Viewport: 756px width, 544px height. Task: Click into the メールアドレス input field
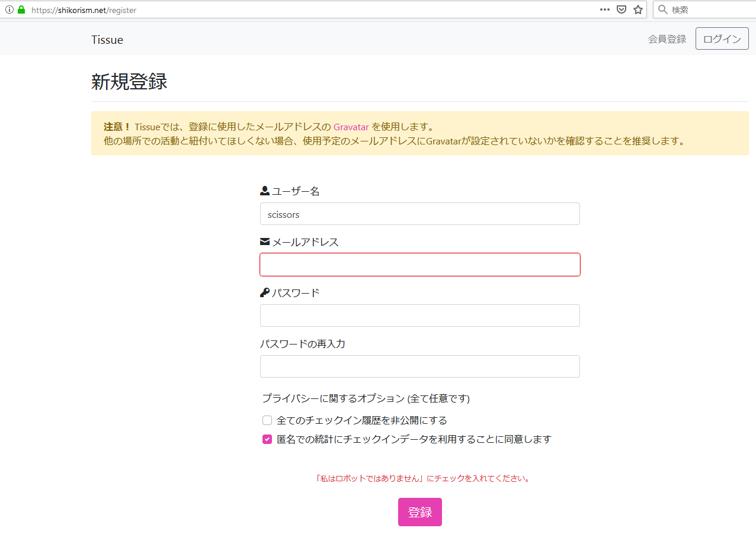pos(419,265)
